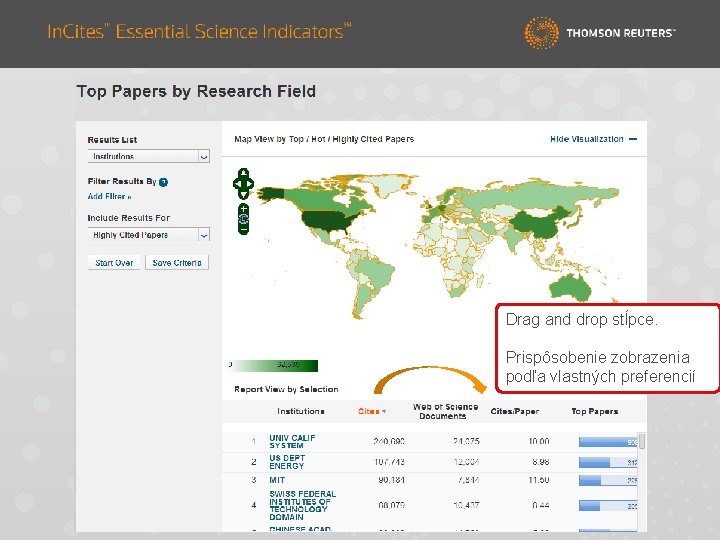Click the Top Papers by Research Field heading
This screenshot has width=720, height=540.
pyautogui.click(x=196, y=91)
